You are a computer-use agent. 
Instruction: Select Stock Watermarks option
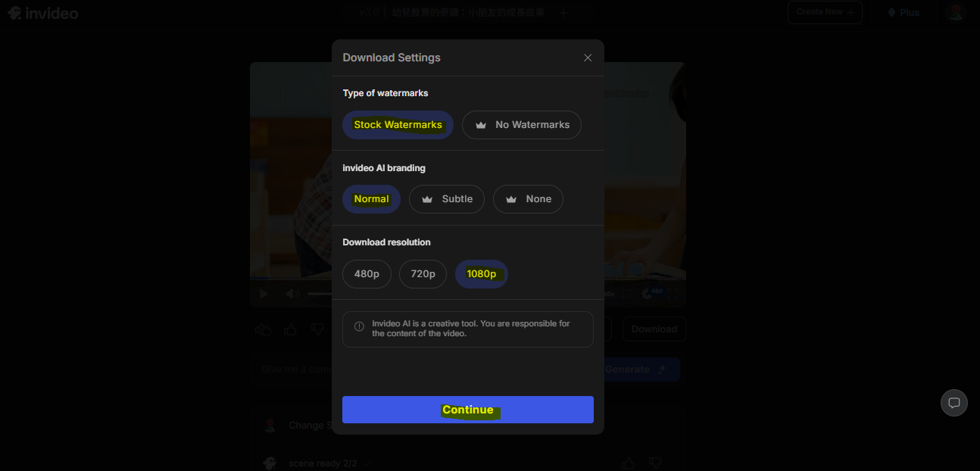(x=398, y=125)
